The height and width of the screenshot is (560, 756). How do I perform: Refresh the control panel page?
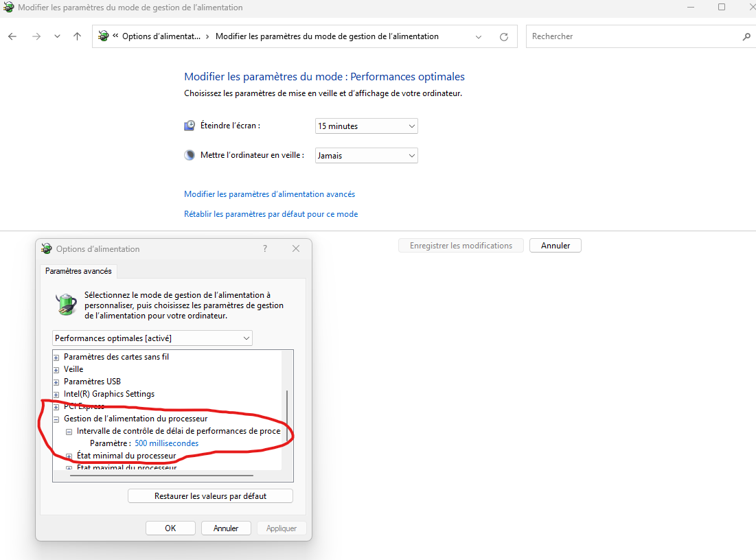504,37
